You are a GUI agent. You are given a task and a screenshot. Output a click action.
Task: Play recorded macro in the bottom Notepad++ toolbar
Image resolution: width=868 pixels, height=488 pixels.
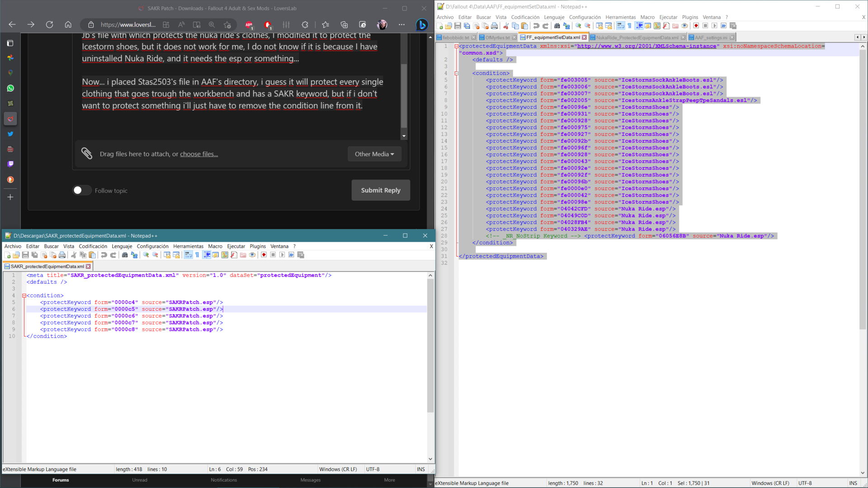coord(282,255)
